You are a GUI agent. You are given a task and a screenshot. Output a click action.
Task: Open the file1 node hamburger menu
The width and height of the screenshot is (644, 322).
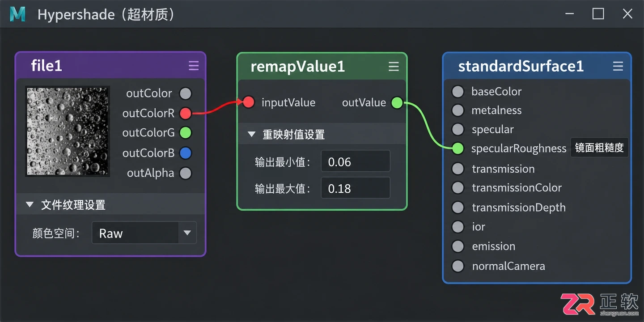coord(194,66)
